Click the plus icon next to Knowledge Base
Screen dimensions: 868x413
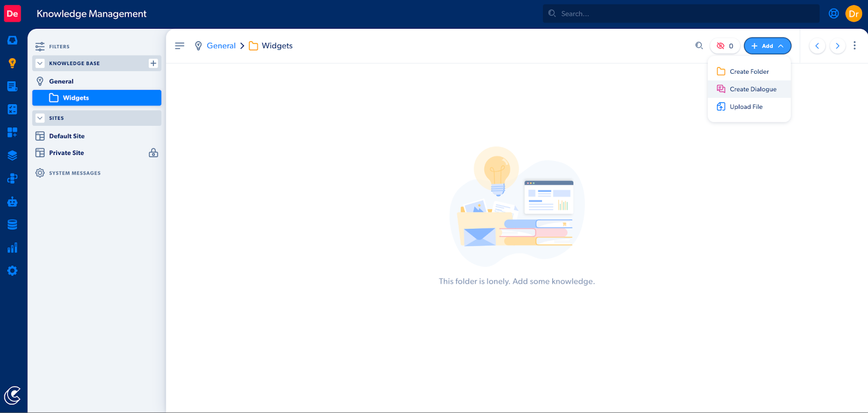153,63
